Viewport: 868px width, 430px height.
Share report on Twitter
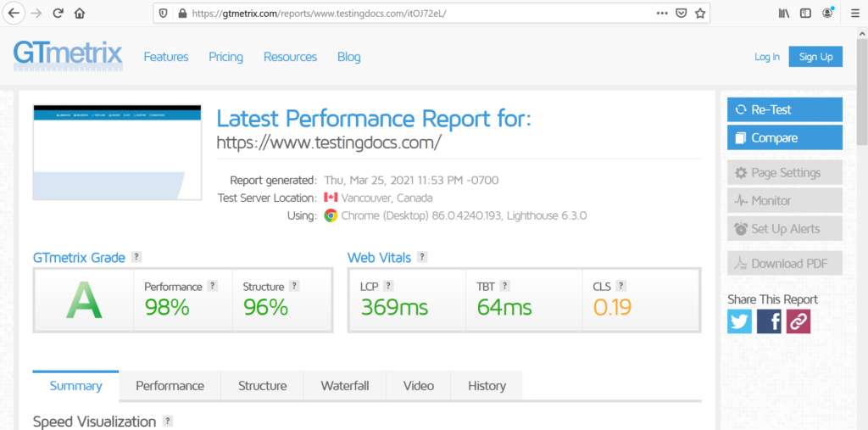click(x=739, y=321)
